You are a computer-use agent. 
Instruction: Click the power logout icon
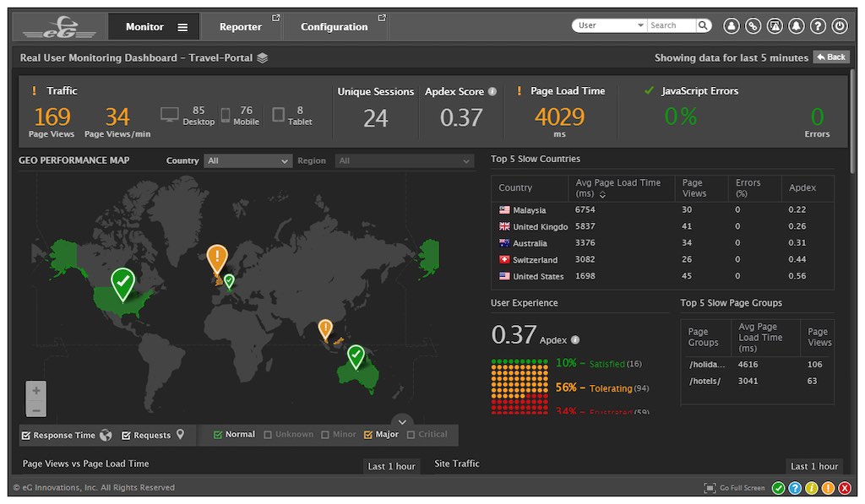pyautogui.click(x=839, y=26)
